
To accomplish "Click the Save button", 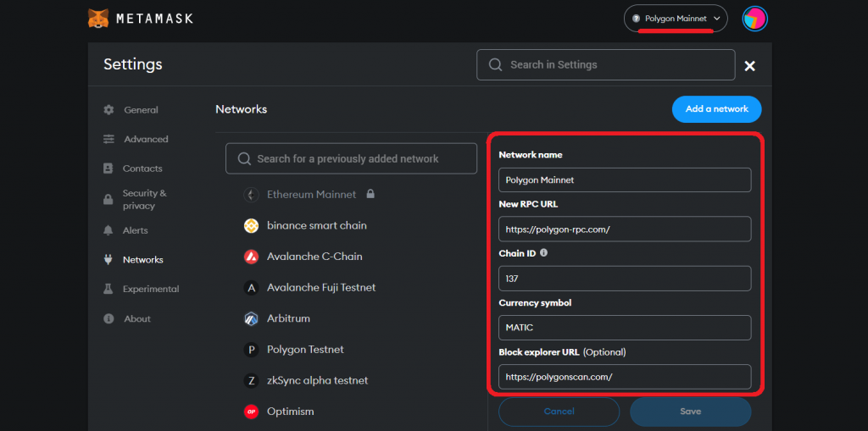I will [x=690, y=412].
